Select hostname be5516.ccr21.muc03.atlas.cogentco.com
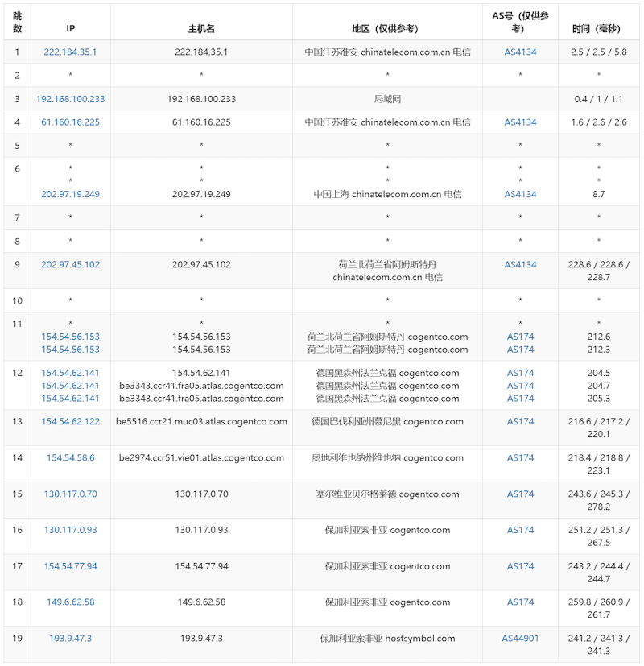Screen dimensions: 644x666 coord(201,422)
